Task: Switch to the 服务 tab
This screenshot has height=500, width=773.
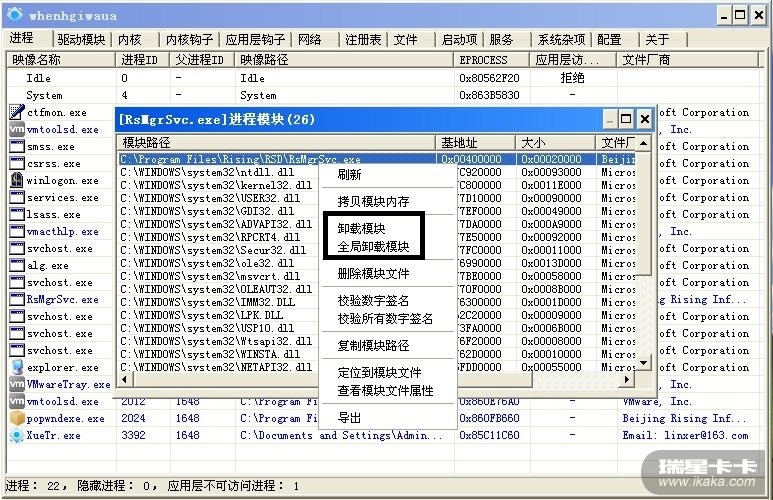Action: [x=501, y=39]
